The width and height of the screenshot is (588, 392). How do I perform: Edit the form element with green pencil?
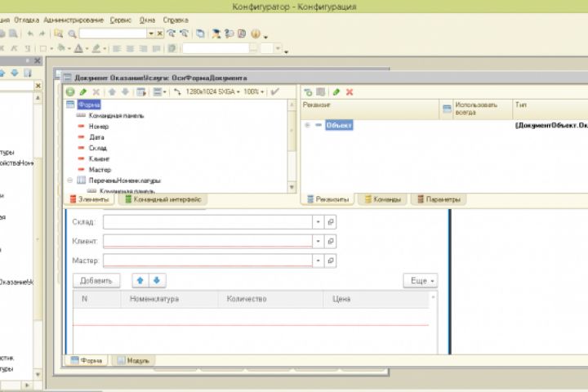82,92
